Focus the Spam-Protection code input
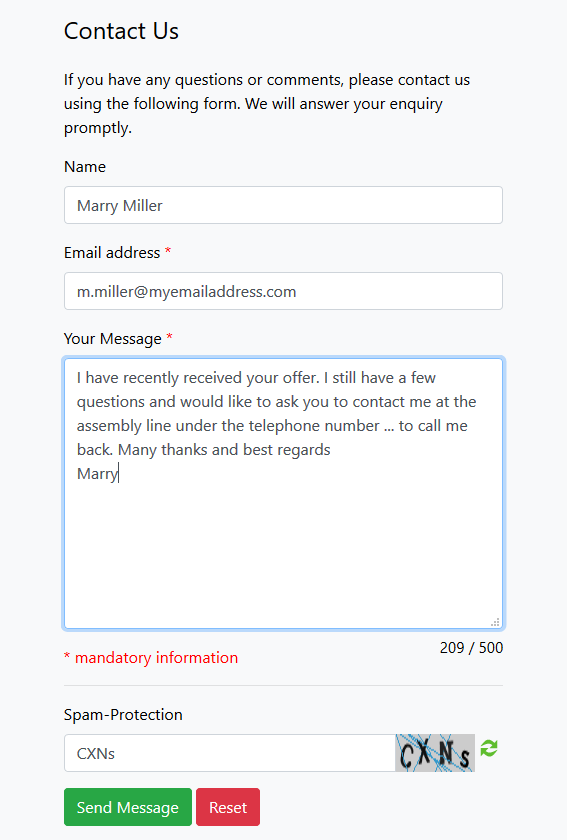The width and height of the screenshot is (567, 840). 230,753
